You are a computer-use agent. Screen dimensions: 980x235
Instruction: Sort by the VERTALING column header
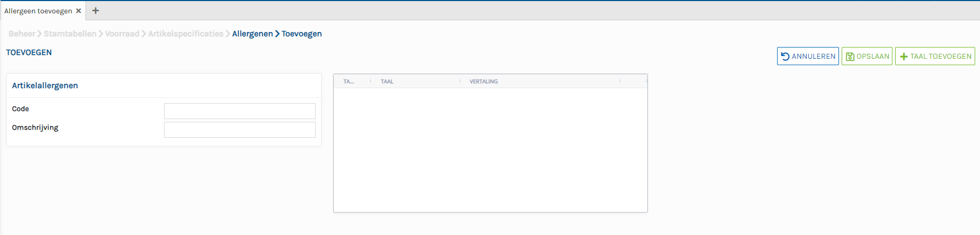(x=483, y=82)
